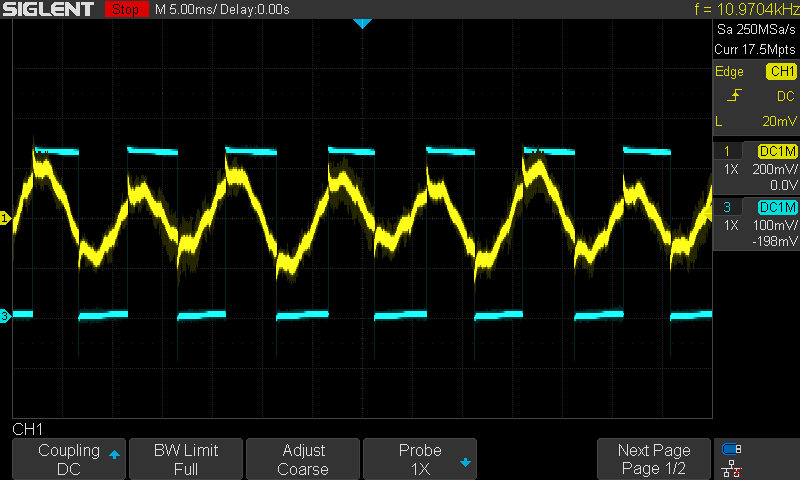Screen dimensions: 800x480
Task: Click the yellow DC1M channel 1 badge
Action: click(778, 151)
